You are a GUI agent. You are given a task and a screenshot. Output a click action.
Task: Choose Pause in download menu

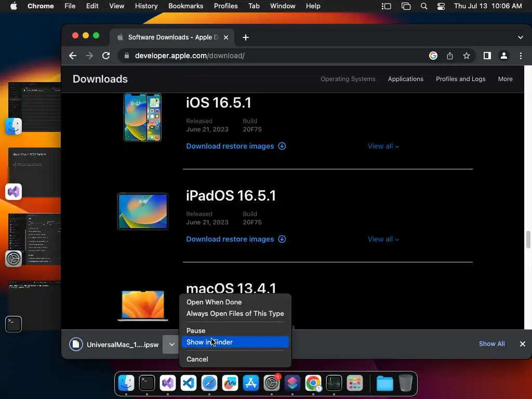pos(235,330)
